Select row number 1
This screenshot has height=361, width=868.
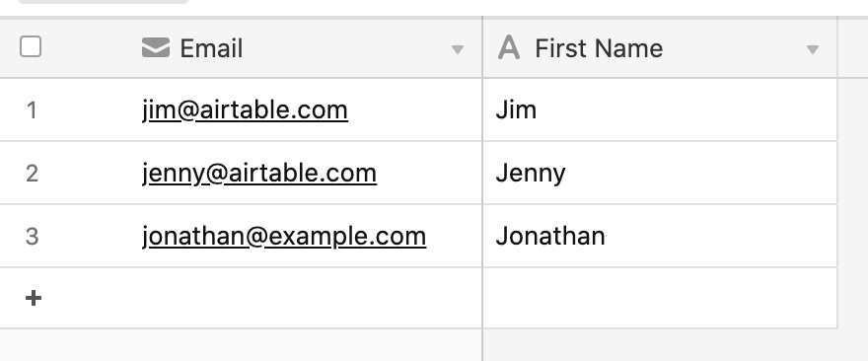pyautogui.click(x=32, y=110)
